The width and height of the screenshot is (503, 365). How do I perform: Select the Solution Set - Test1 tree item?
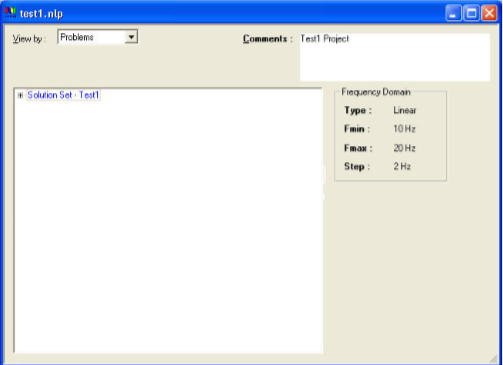click(x=63, y=95)
